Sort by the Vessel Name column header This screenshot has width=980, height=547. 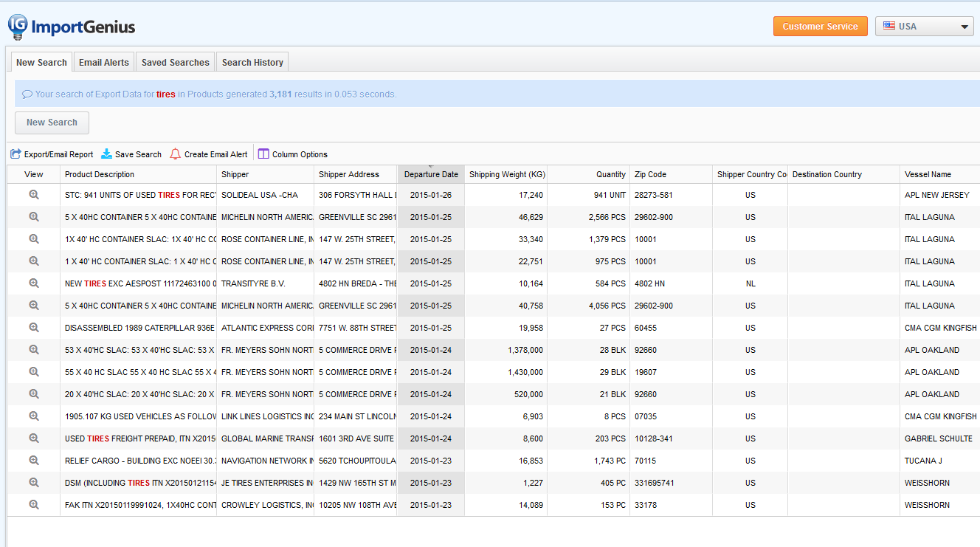pos(928,175)
